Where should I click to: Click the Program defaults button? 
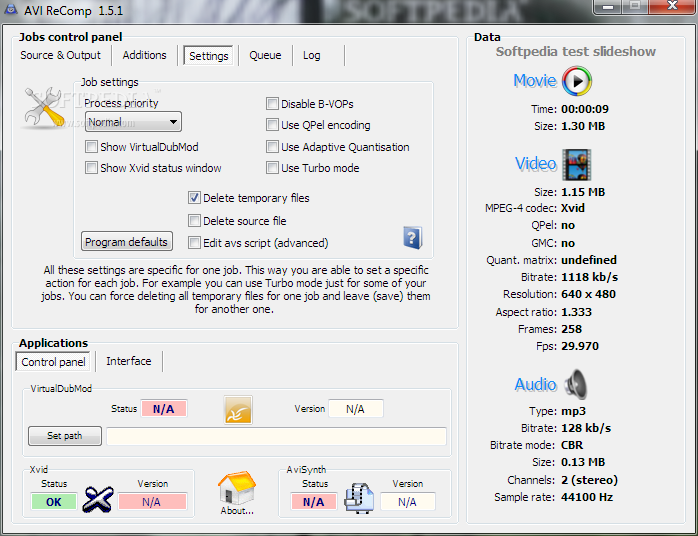[127, 242]
